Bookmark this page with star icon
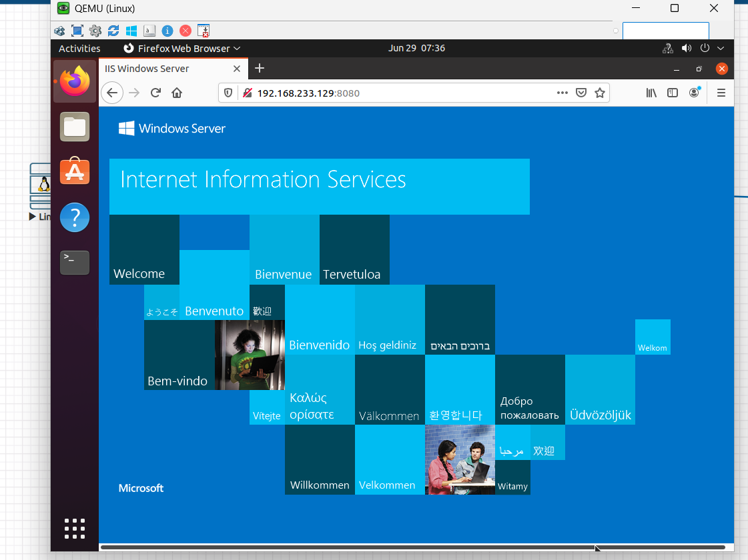This screenshot has width=748, height=560. 600,93
